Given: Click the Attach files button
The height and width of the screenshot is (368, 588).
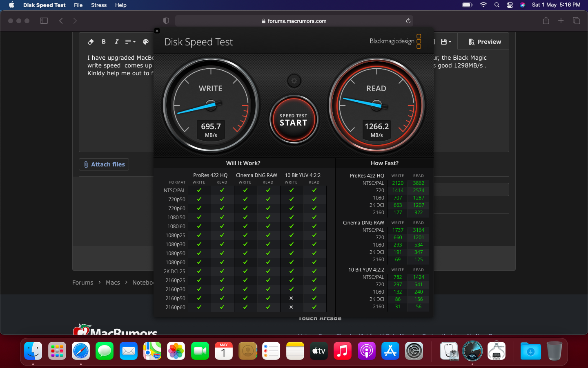Looking at the screenshot, I should tap(104, 164).
